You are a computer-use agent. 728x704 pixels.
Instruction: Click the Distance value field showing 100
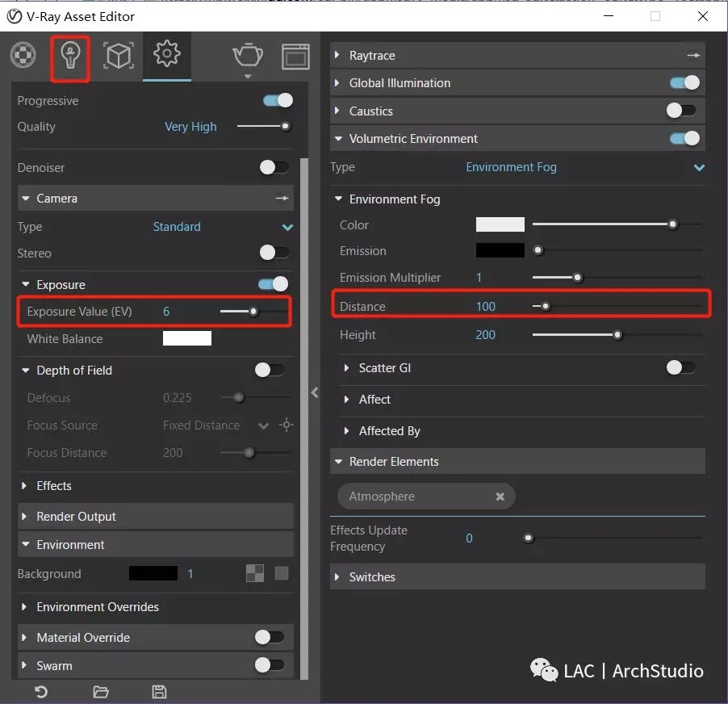(486, 307)
